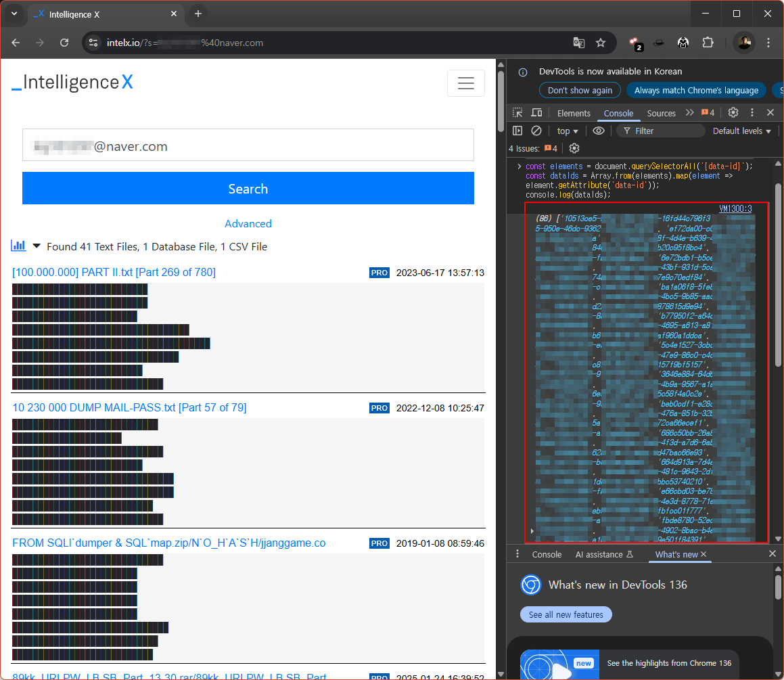Reload the intelx.io page
The width and height of the screenshot is (784, 680).
coord(64,43)
